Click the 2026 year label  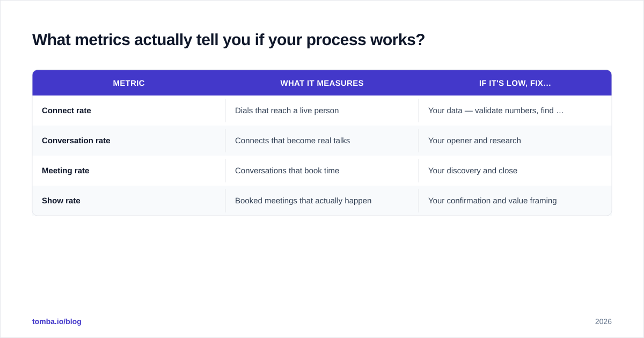pyautogui.click(x=603, y=321)
